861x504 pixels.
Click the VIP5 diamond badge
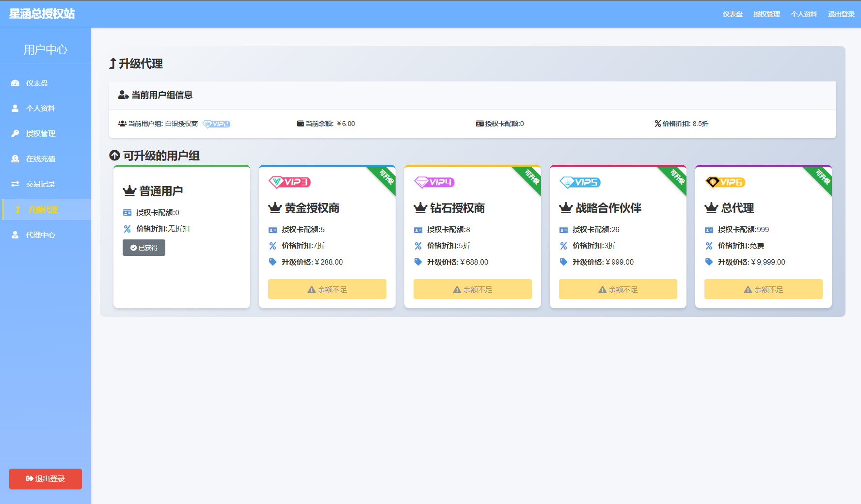coord(580,182)
